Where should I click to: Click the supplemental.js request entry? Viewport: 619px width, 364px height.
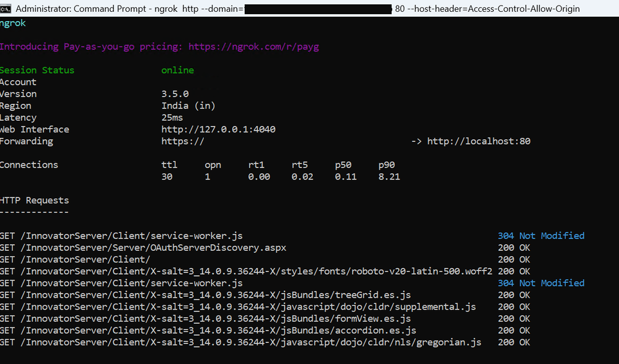237,307
